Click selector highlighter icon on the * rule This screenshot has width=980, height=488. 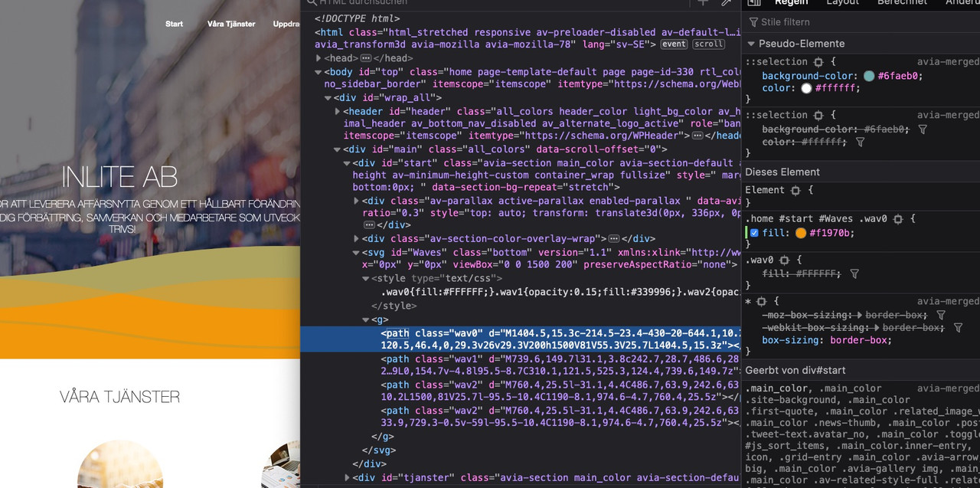point(761,302)
